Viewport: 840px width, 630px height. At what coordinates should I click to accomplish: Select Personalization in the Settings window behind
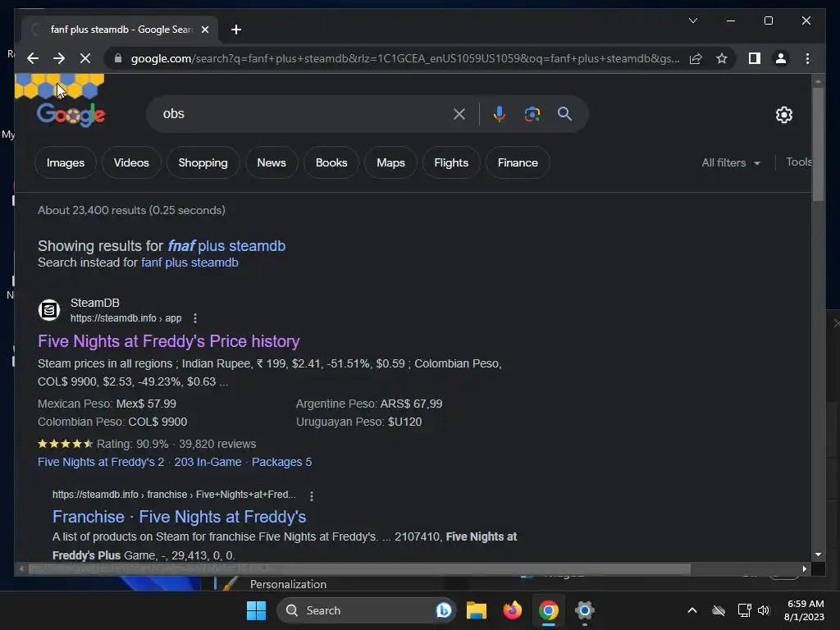tap(288, 584)
